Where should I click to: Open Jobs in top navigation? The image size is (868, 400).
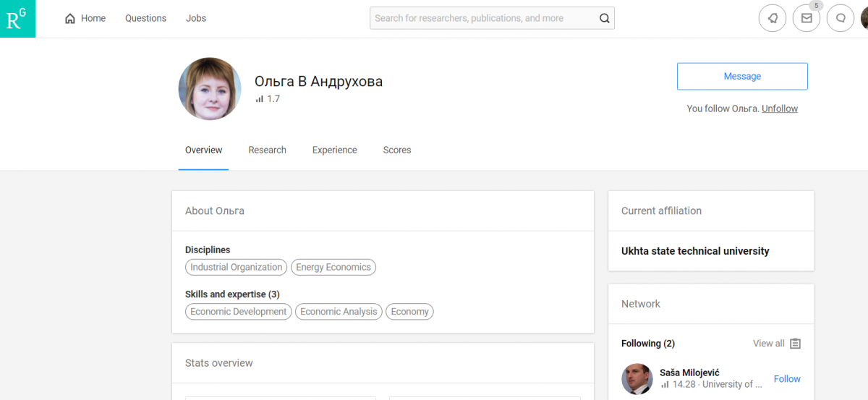tap(195, 19)
